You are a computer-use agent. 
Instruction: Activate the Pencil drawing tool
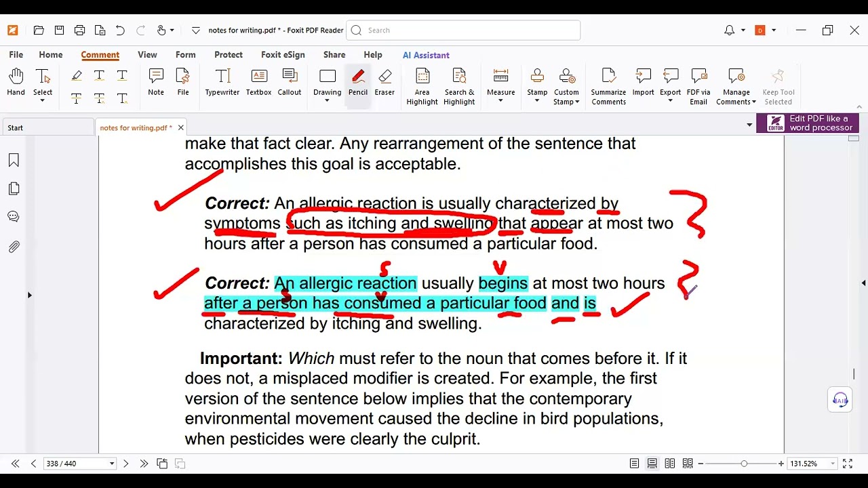(358, 83)
